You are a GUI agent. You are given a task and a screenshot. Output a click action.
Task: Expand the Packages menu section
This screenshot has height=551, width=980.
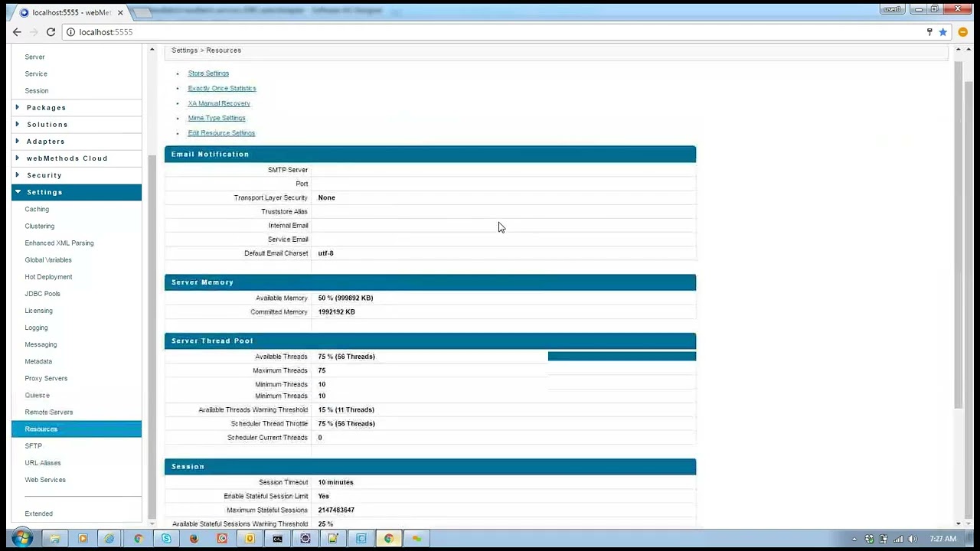pyautogui.click(x=77, y=107)
